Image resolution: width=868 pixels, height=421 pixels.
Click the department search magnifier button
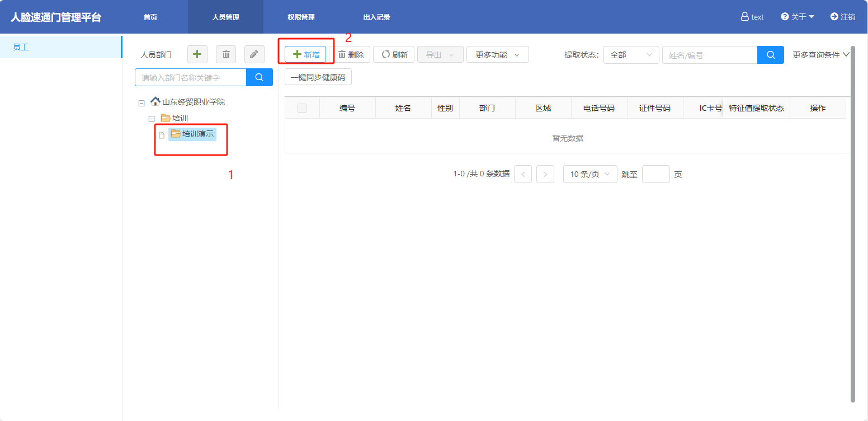pos(260,77)
